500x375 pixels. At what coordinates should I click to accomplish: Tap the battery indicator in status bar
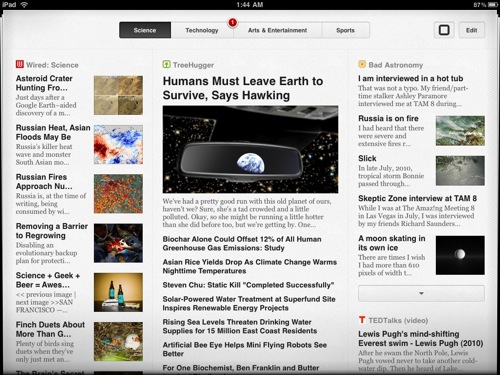pyautogui.click(x=493, y=5)
